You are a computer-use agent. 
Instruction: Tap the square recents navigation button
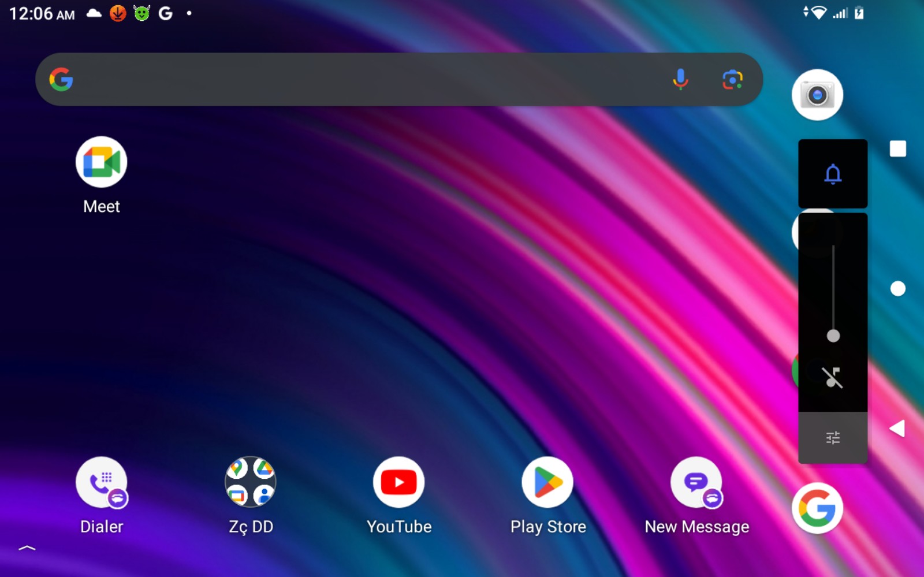click(897, 148)
